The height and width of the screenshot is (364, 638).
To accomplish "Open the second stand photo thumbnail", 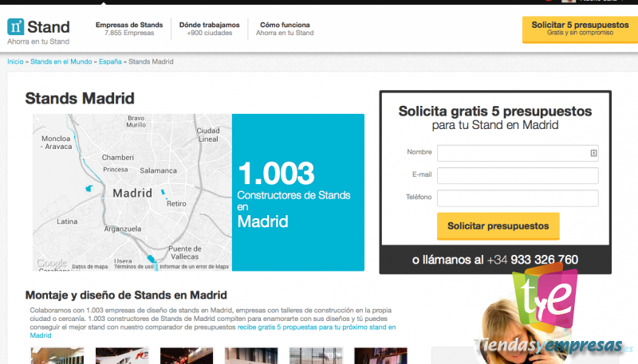I will (x=122, y=355).
